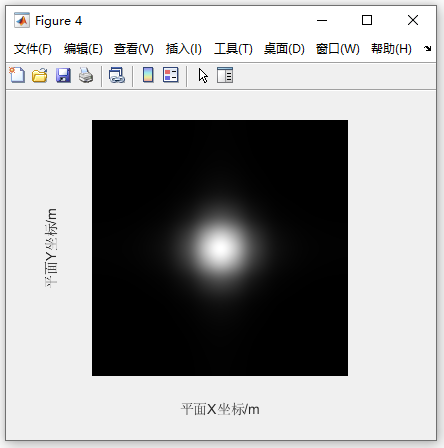Select the 平面X坐标/m axis label
This screenshot has height=448, width=444.
[x=220, y=409]
